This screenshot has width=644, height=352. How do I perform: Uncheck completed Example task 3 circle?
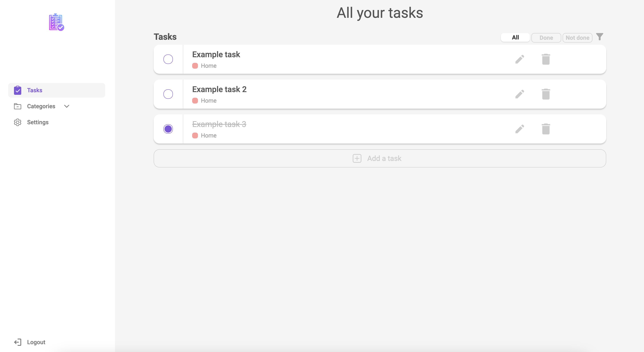tap(168, 129)
